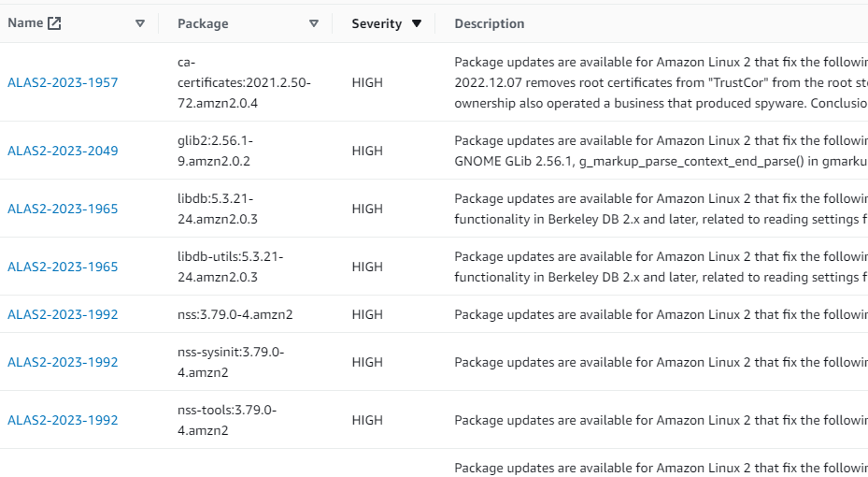
Task: Toggle the Severity column sort arrow
Action: click(x=417, y=23)
